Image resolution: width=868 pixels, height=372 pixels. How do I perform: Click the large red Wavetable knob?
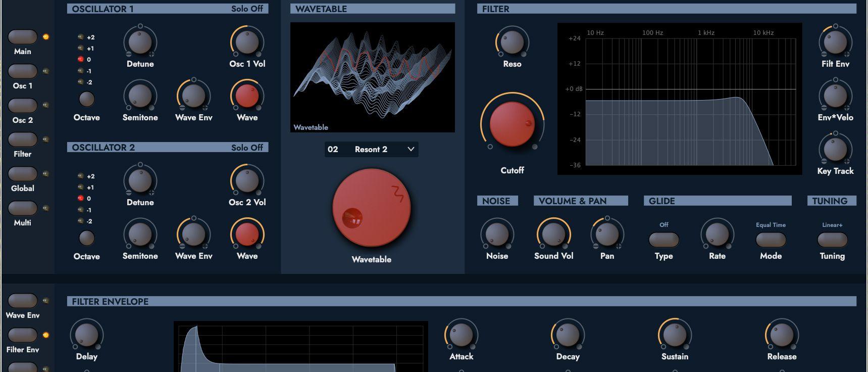(371, 208)
